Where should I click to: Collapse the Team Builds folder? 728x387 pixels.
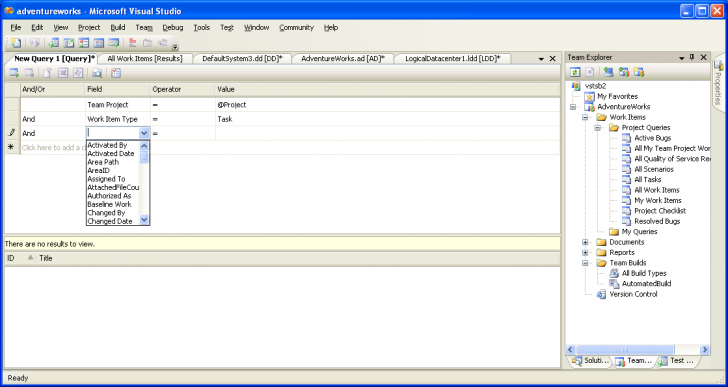point(585,263)
